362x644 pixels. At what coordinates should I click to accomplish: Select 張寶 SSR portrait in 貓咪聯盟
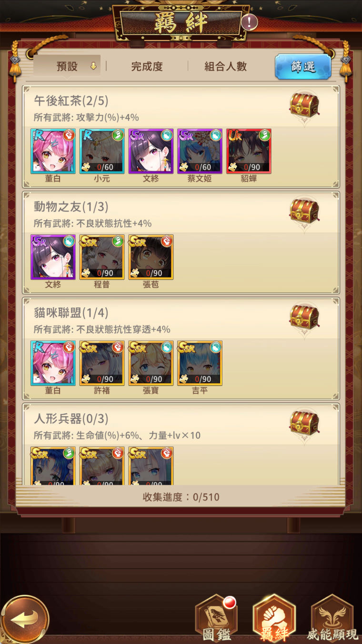click(151, 363)
